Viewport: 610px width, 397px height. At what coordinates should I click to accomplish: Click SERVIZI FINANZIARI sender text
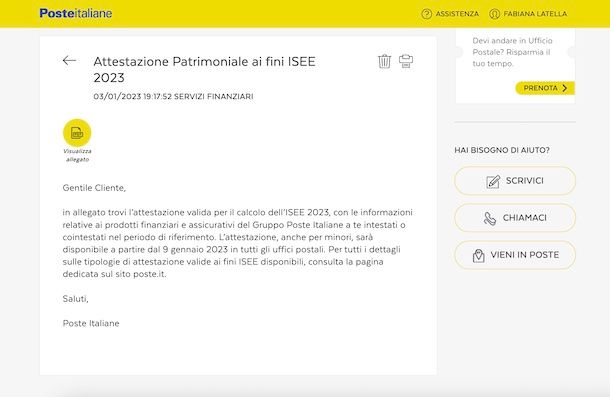click(214, 96)
